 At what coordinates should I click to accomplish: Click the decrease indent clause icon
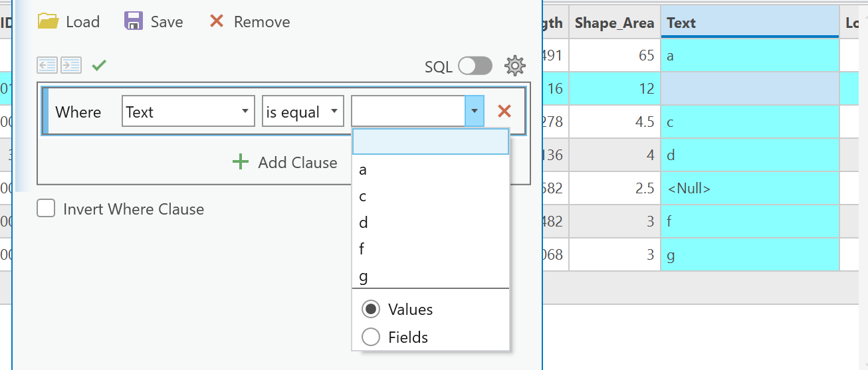pyautogui.click(x=47, y=65)
